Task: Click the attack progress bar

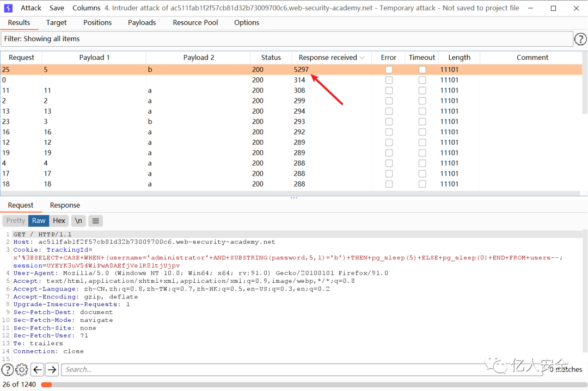Action: (314, 384)
